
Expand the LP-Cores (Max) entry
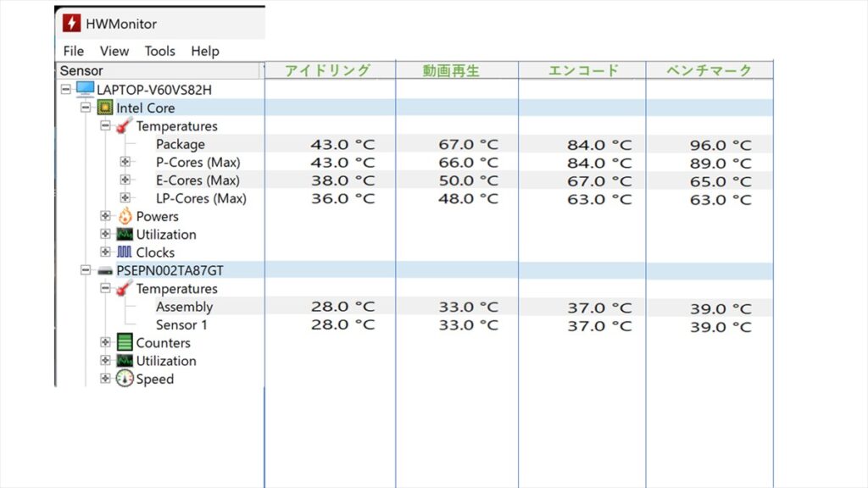(x=125, y=197)
